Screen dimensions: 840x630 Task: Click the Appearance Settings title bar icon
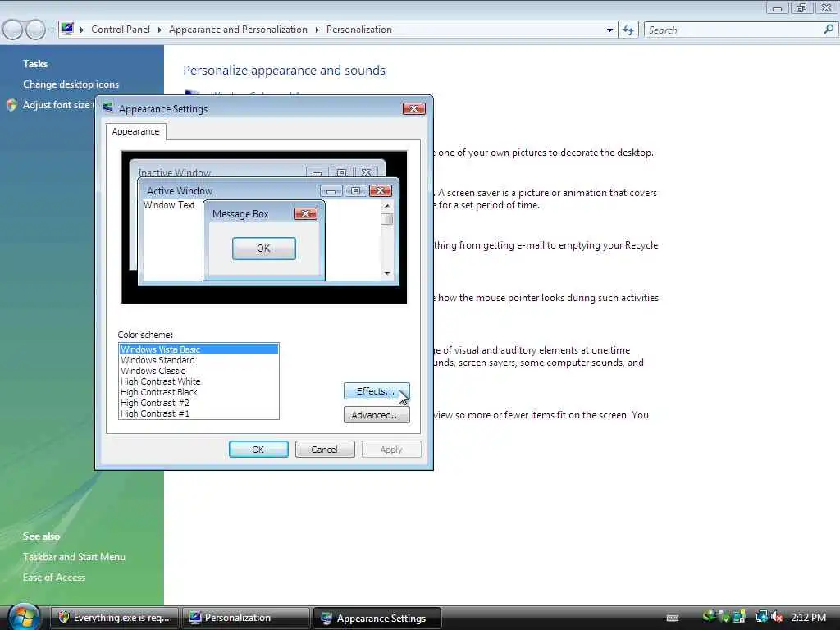click(x=107, y=108)
